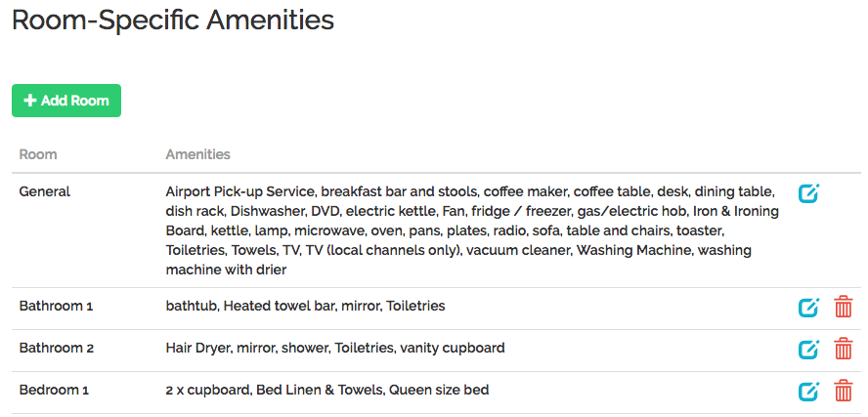Edit the Bathroom 2 amenities

(808, 349)
